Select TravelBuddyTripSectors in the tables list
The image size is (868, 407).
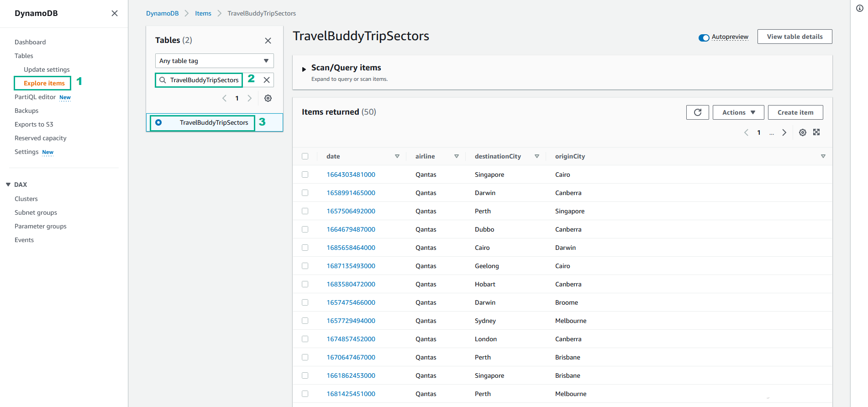(x=214, y=122)
